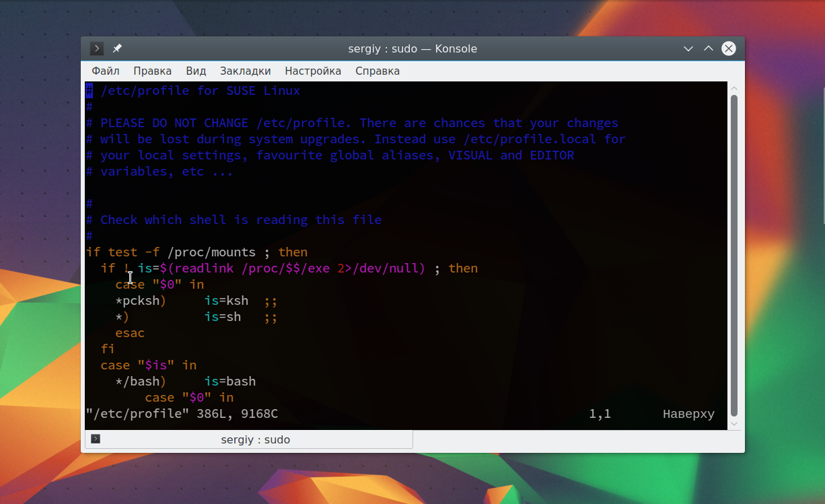
Task: Click the terminal prompt icon in the title bar
Action: pyautogui.click(x=96, y=48)
